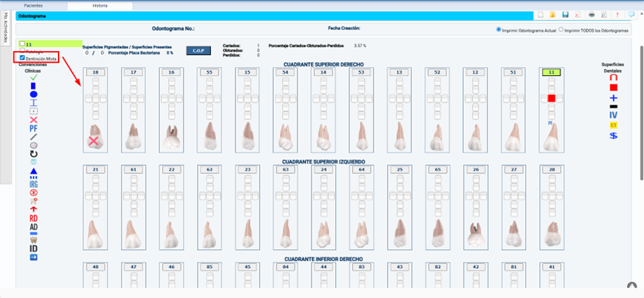Viewport: 644px width, 298px height.
Task: Toggle the Dentición Mixta checkbox
Action: coord(23,59)
